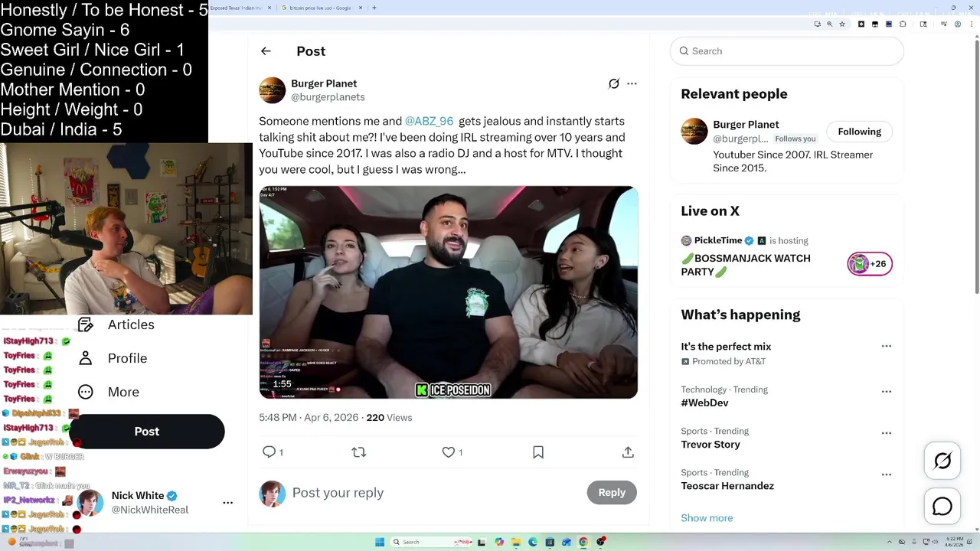Viewport: 980px width, 551px height.
Task: Click the post timestamp 5:48 PM
Action: (278, 417)
